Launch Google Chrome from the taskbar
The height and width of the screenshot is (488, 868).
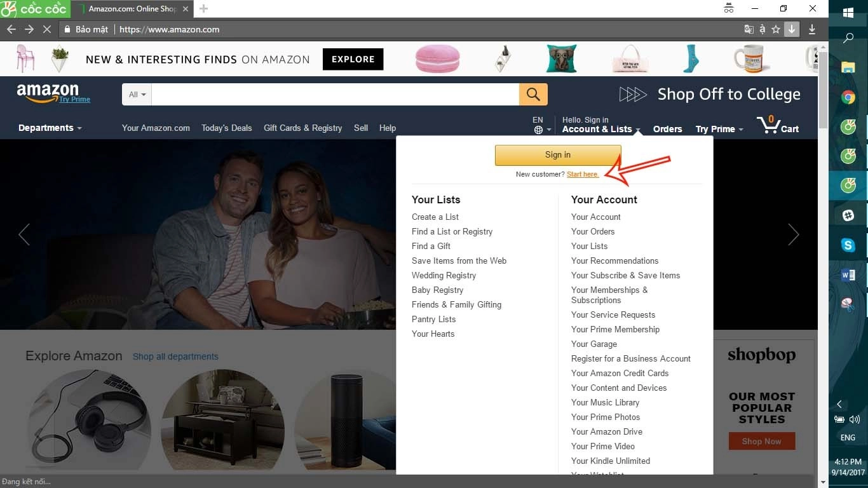[848, 97]
